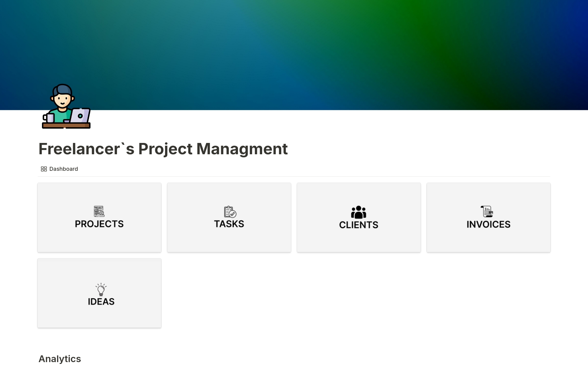Open the INVOICES text label
Image resolution: width=588 pixels, height=367 pixels.
coord(488,224)
